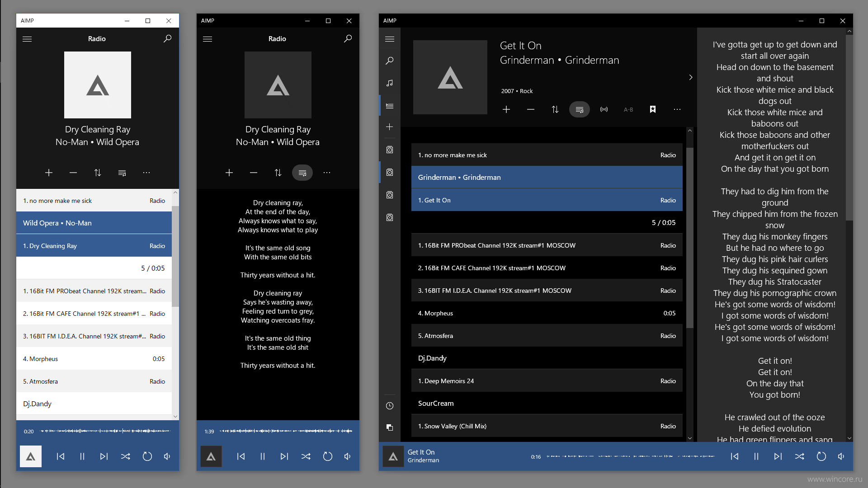This screenshot has height=488, width=868.
Task: Turn off highlighted lyrics toggle in middle window
Action: pos(302,173)
